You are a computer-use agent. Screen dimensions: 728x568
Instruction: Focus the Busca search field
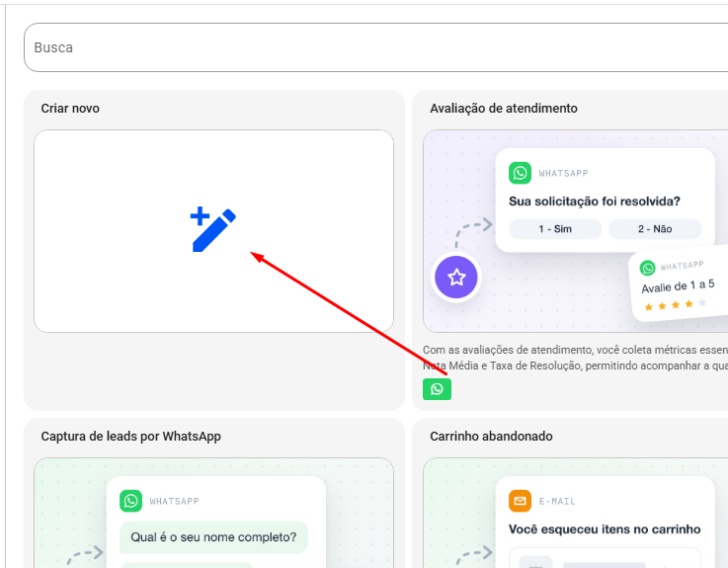pos(376,47)
